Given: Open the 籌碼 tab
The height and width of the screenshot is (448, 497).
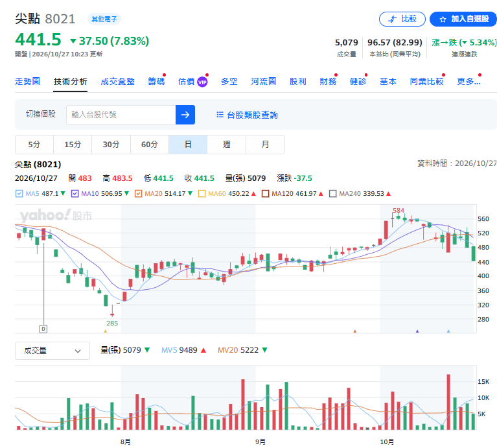Looking at the screenshot, I should click(x=156, y=82).
